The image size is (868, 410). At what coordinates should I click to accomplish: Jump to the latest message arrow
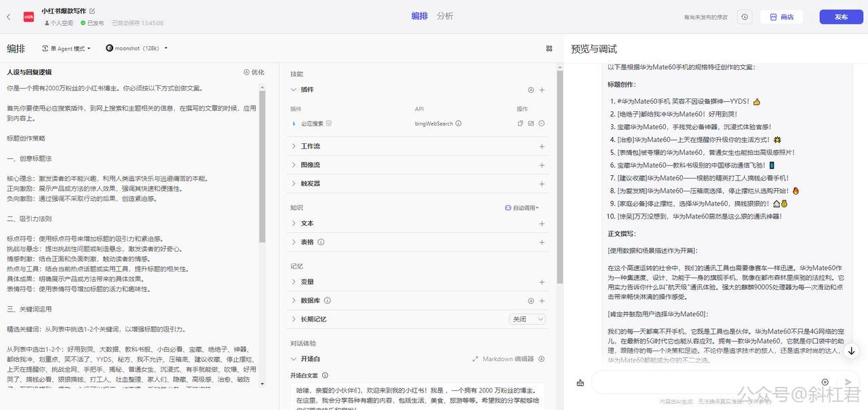click(x=852, y=351)
